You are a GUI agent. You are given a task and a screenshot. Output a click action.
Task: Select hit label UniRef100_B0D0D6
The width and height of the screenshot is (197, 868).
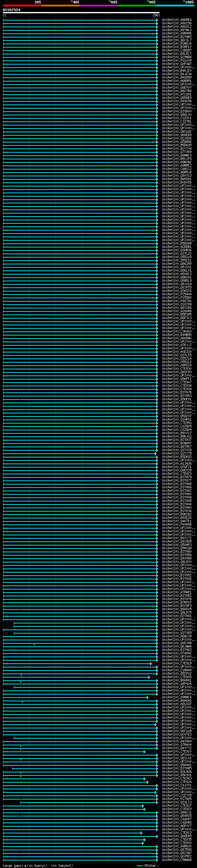[x=177, y=182]
